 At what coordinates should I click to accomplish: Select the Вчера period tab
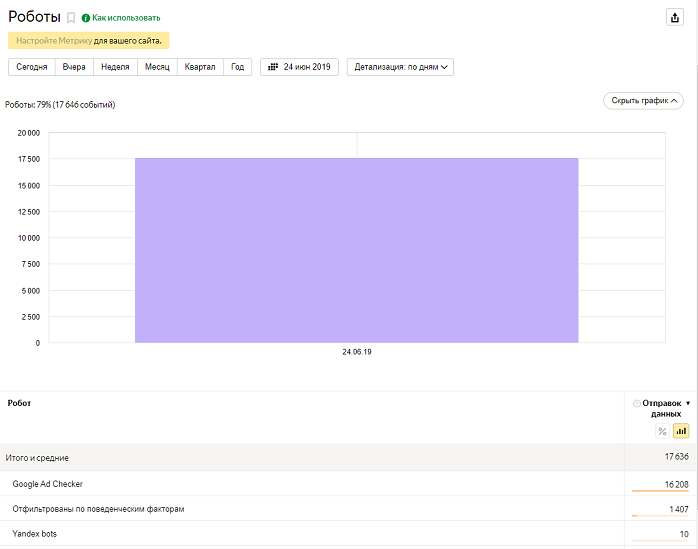point(74,67)
